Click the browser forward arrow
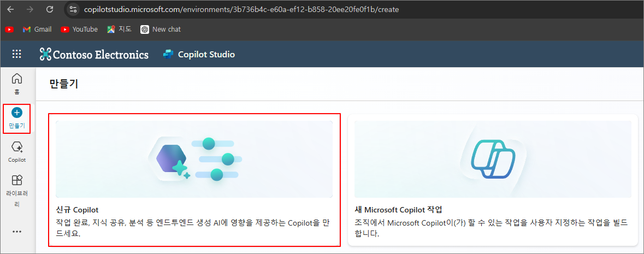The width and height of the screenshot is (644, 254). 30,9
